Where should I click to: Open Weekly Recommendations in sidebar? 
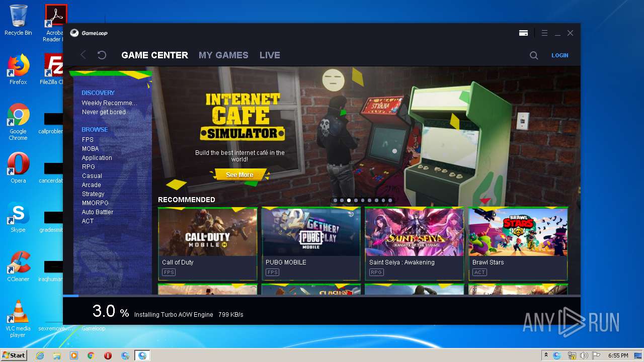point(109,103)
